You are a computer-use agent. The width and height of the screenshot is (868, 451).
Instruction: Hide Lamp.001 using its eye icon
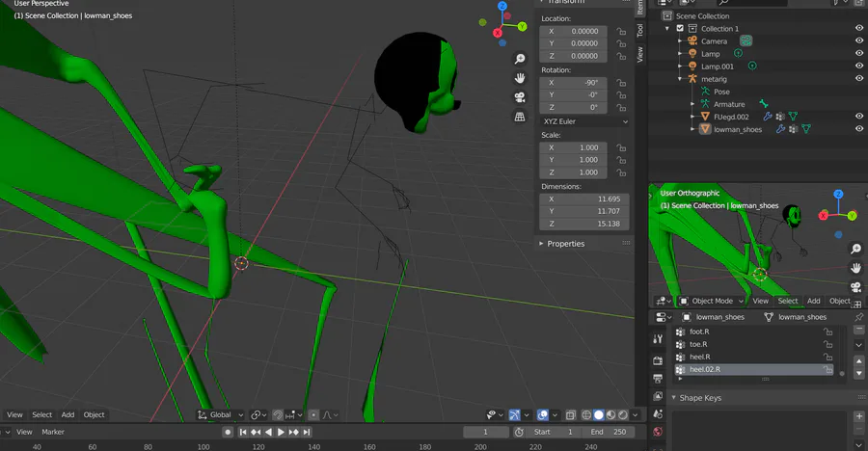pyautogui.click(x=858, y=66)
